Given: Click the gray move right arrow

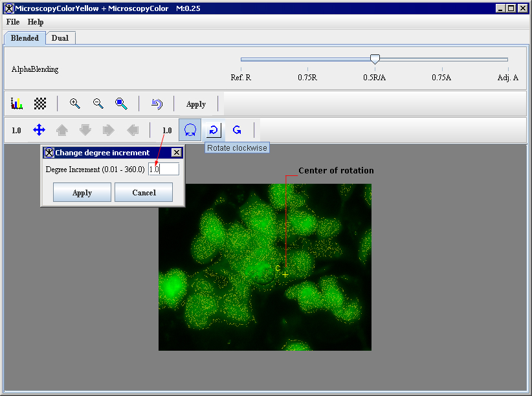Looking at the screenshot, I should (109, 130).
